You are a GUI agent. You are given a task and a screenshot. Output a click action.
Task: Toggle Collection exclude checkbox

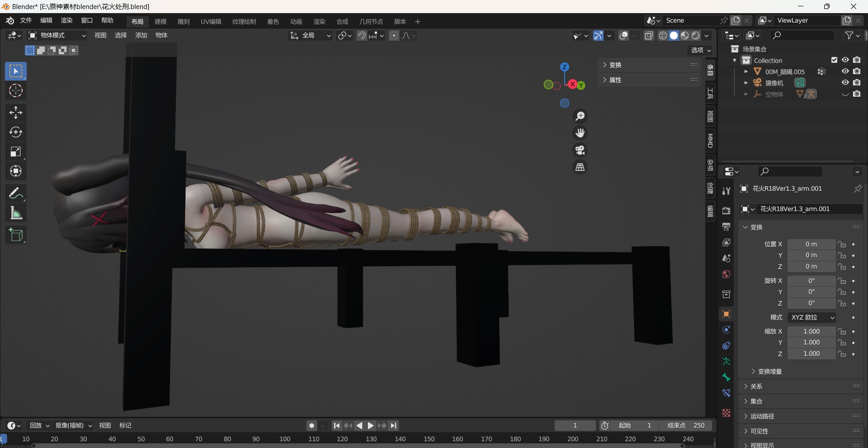click(834, 60)
